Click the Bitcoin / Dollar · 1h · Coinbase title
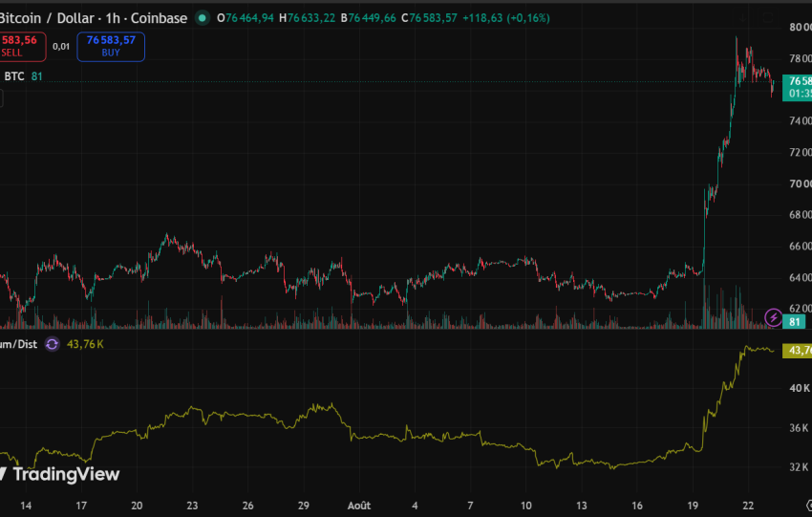Image resolution: width=812 pixels, height=517 pixels. 94,18
